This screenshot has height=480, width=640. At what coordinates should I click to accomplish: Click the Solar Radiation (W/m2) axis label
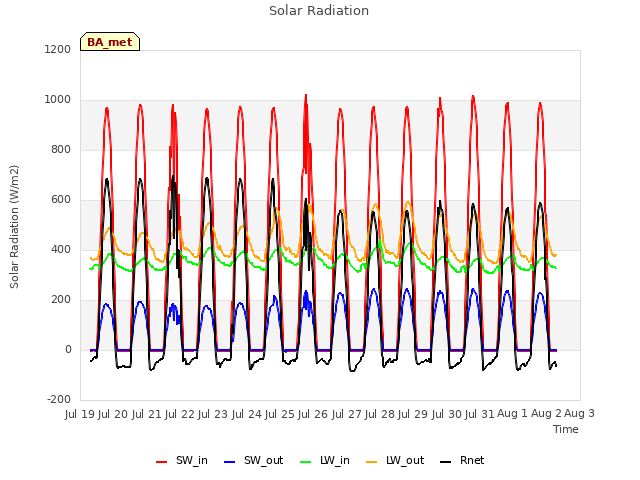(14, 227)
